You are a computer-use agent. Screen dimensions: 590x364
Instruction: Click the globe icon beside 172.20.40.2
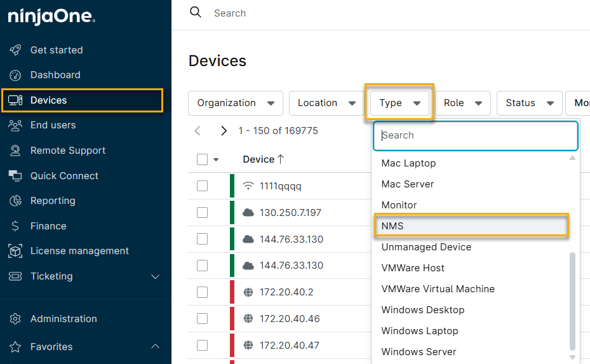coord(248,292)
